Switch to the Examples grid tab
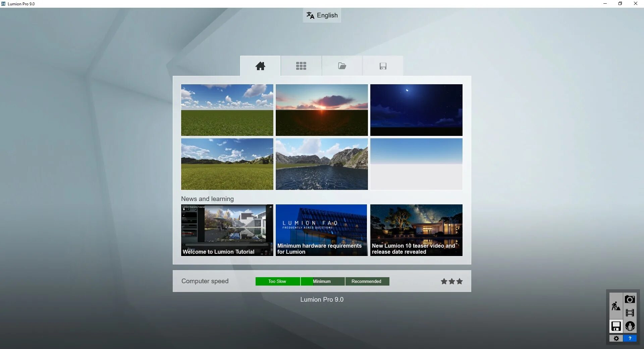Image resolution: width=644 pixels, height=349 pixels. tap(301, 66)
